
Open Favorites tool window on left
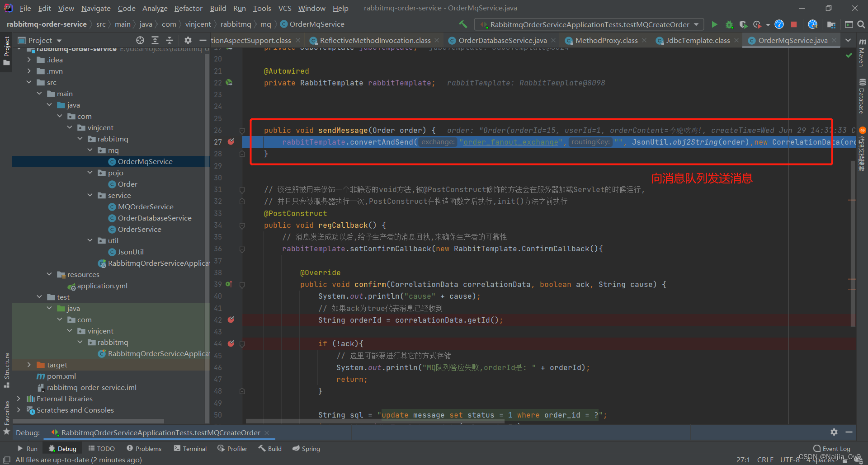click(x=6, y=417)
